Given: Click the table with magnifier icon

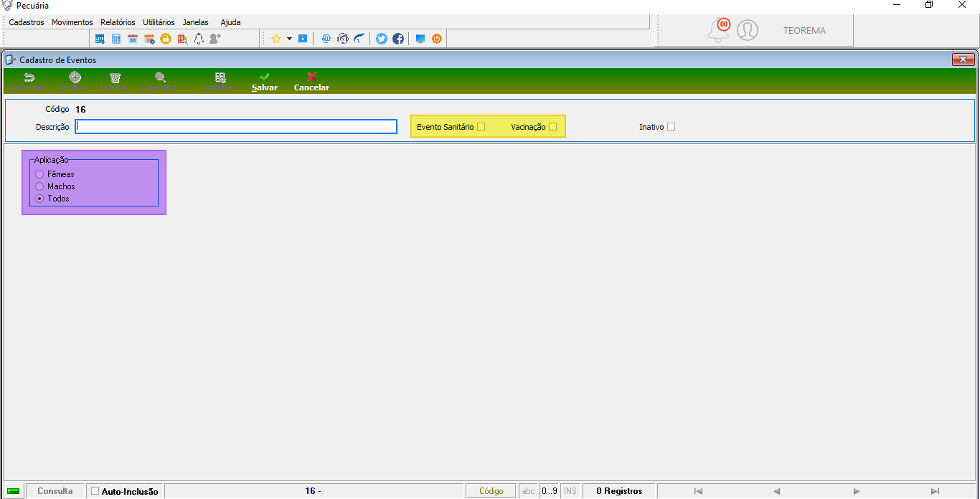Looking at the screenshot, I should click(x=182, y=39).
